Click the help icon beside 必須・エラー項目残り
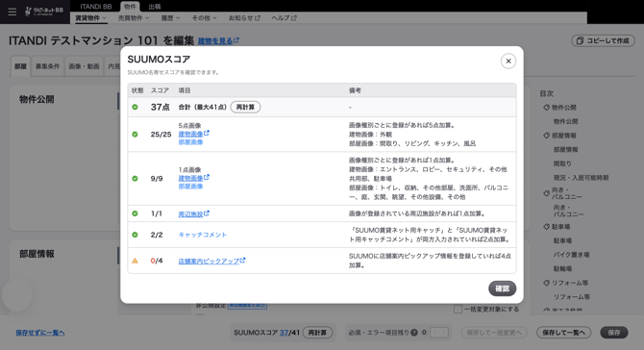This screenshot has width=644, height=350. pos(414,333)
